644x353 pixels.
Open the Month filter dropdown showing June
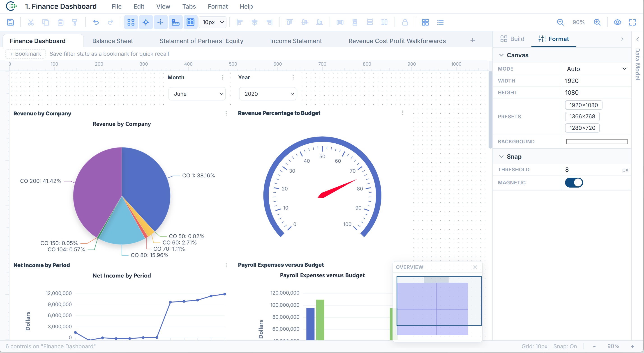point(197,93)
